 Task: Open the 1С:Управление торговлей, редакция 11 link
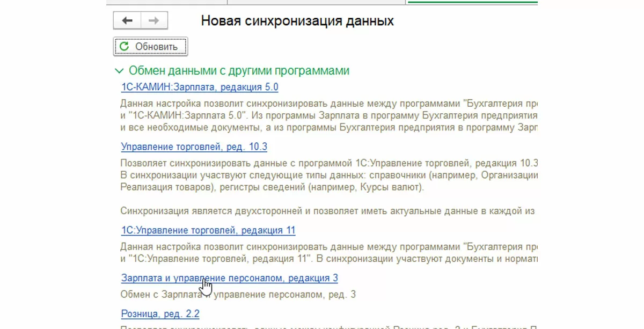point(208,231)
